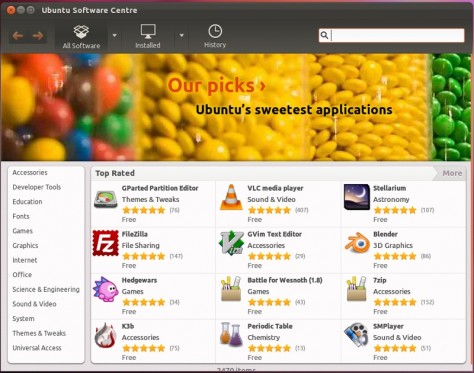
Task: Close the Ubuntu Software Centre window
Action: (11, 10)
